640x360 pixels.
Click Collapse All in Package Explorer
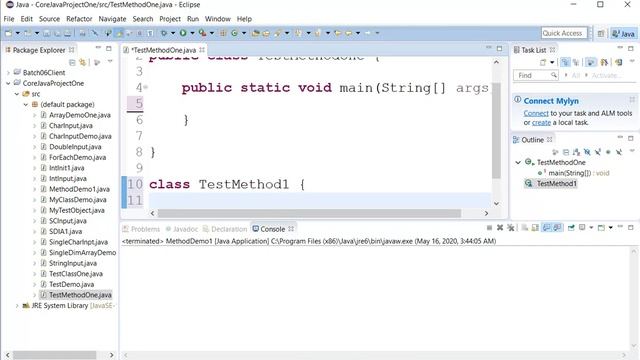click(72, 62)
